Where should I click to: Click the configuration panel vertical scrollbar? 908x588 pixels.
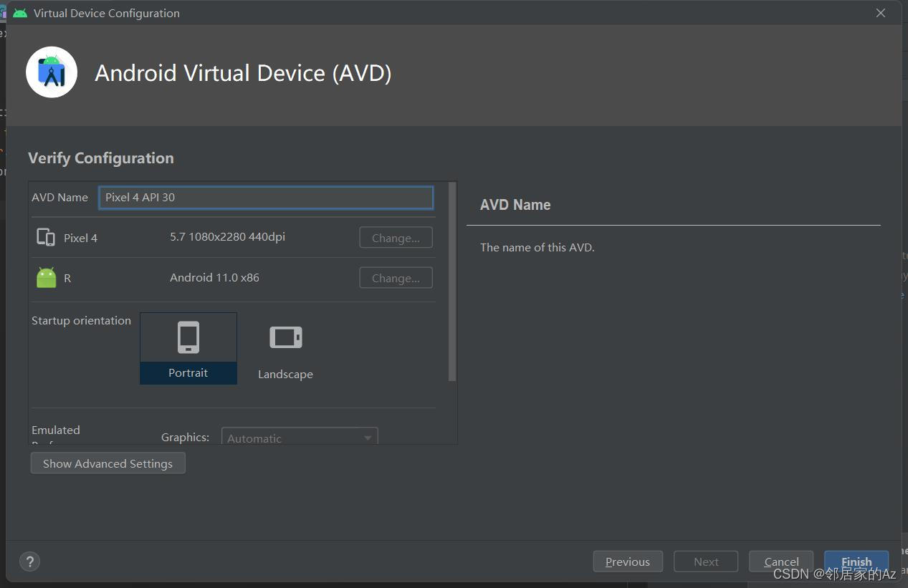[x=452, y=281]
